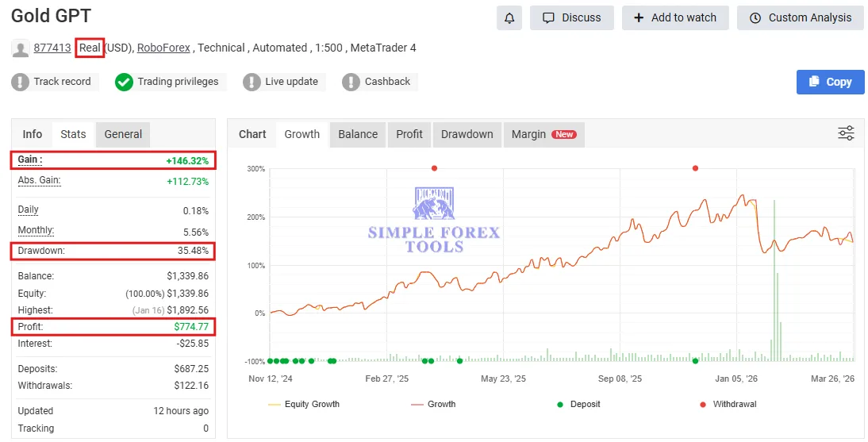This screenshot has width=868, height=442.
Task: Toggle Deposit legend markers
Action: [x=578, y=404]
